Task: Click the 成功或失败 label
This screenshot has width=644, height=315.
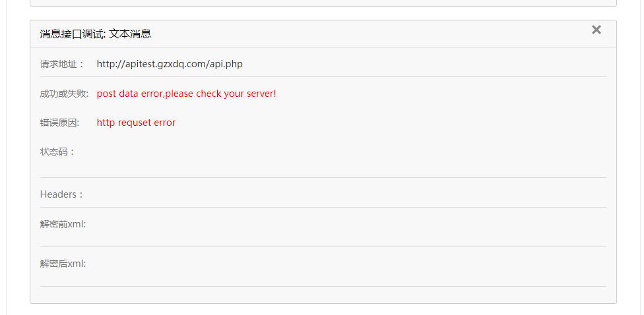Action: click(x=64, y=94)
